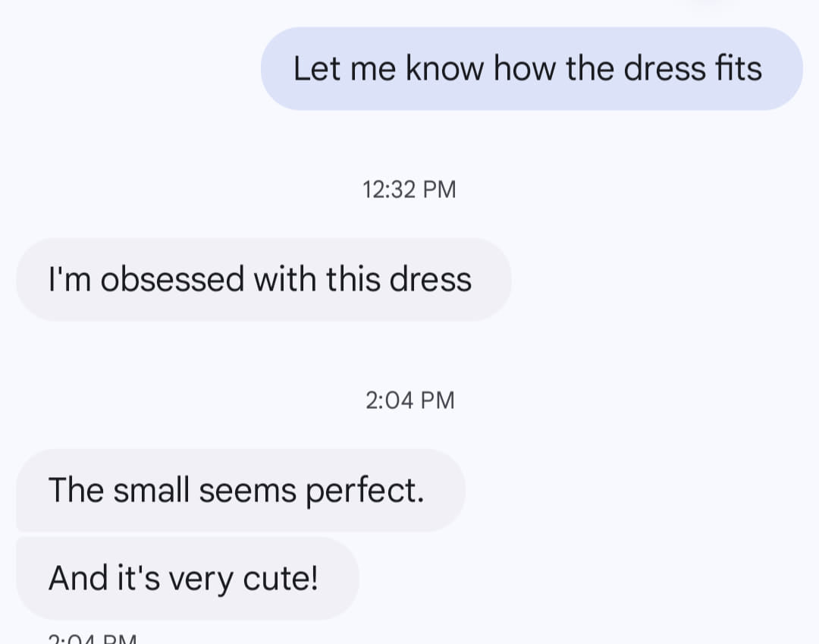Click the 12:32 PM timestamp
The image size is (819, 644).
point(409,190)
